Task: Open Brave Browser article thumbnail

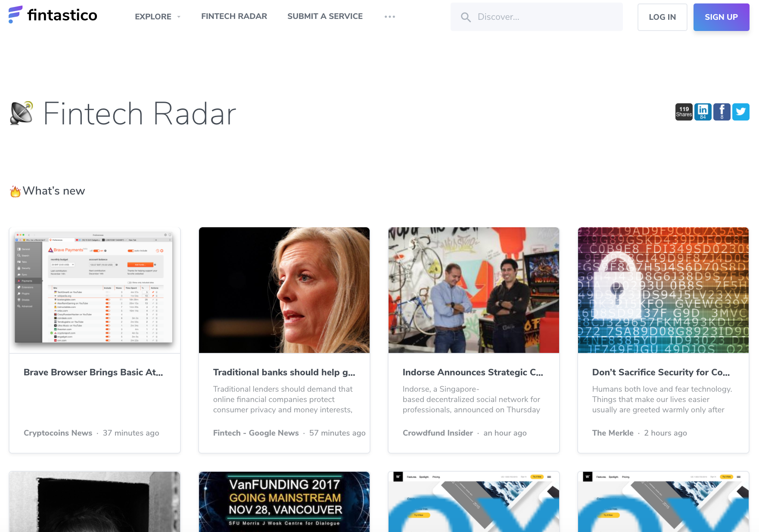Action: (x=95, y=290)
